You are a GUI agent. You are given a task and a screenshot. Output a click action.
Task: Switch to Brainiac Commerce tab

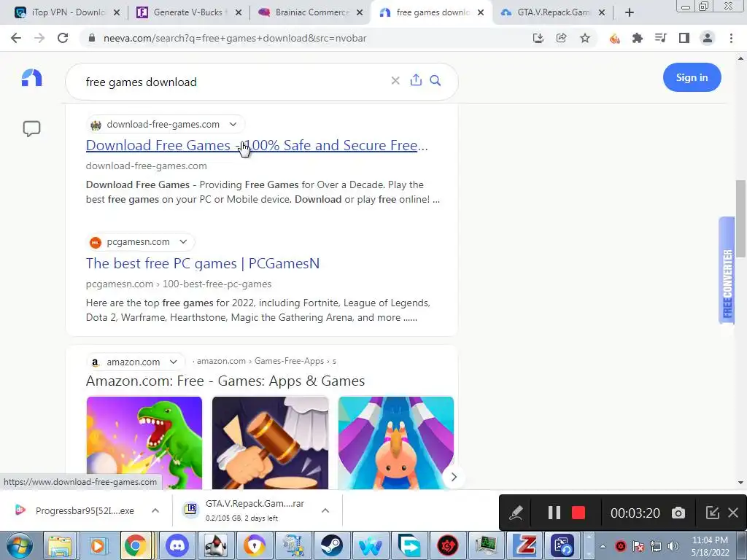click(309, 12)
